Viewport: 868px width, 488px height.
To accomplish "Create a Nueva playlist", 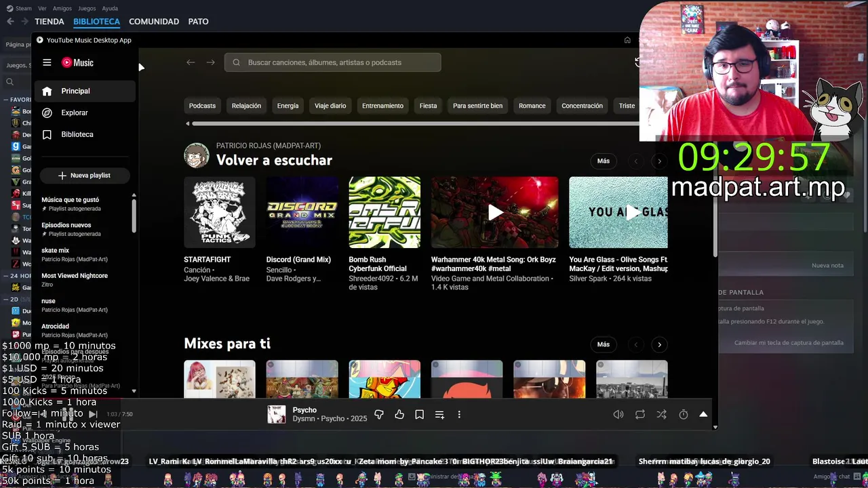I will pyautogui.click(x=85, y=176).
